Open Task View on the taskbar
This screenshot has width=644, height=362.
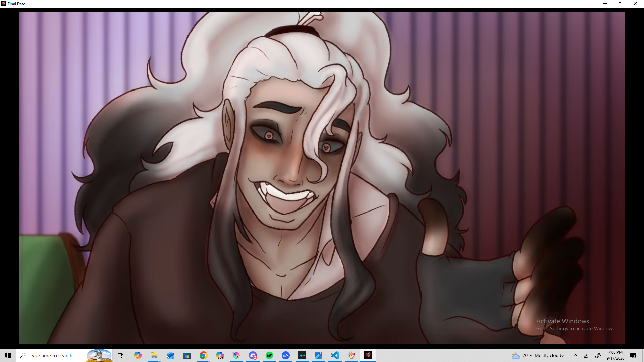(121, 355)
